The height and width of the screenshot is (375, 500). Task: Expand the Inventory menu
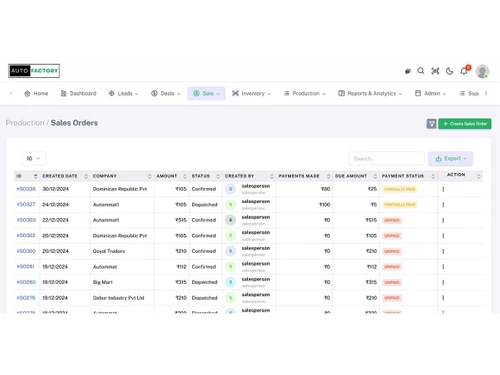click(x=252, y=93)
